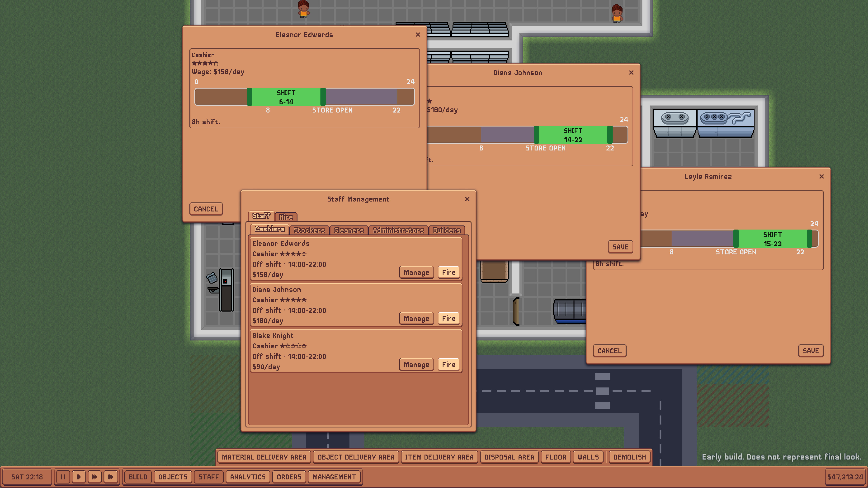This screenshot has height=488, width=868.
Task: Grab Diana's shift end handle at 22
Action: pyautogui.click(x=610, y=135)
